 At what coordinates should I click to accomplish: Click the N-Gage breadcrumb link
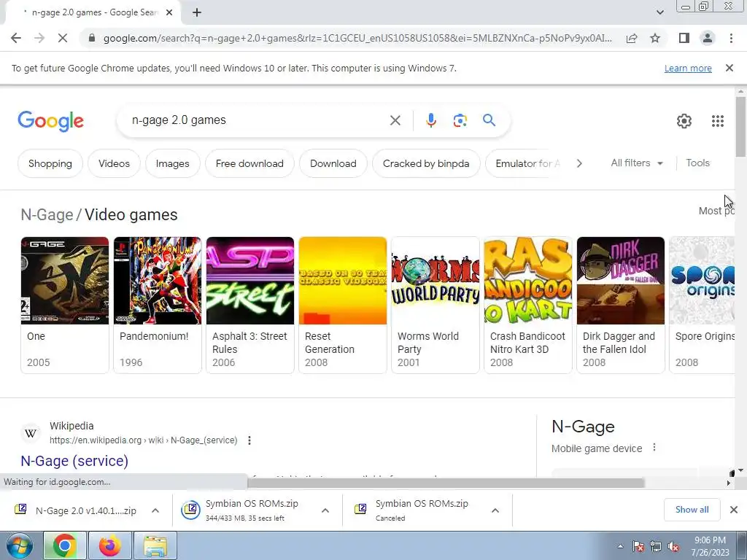click(x=47, y=215)
